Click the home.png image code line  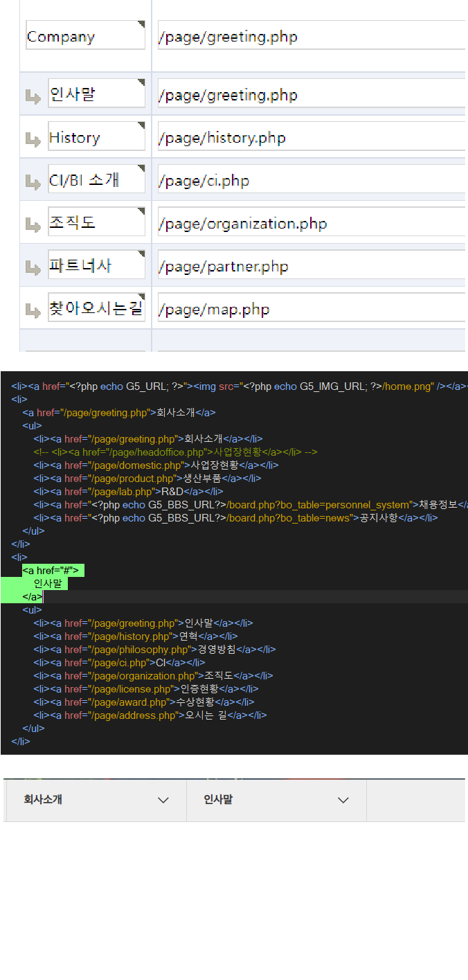[x=240, y=386]
